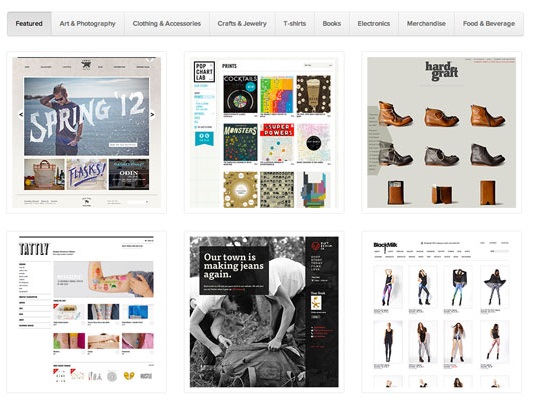This screenshot has height=402, width=539.
Task: Open the Spring '12 store thumbnail
Action: [87, 132]
